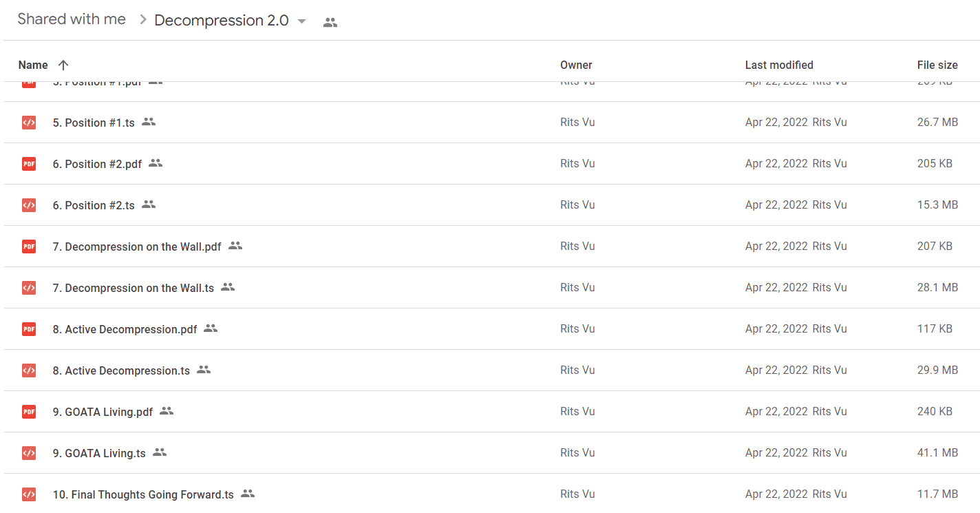Click the 240 KB file size value

coord(935,412)
